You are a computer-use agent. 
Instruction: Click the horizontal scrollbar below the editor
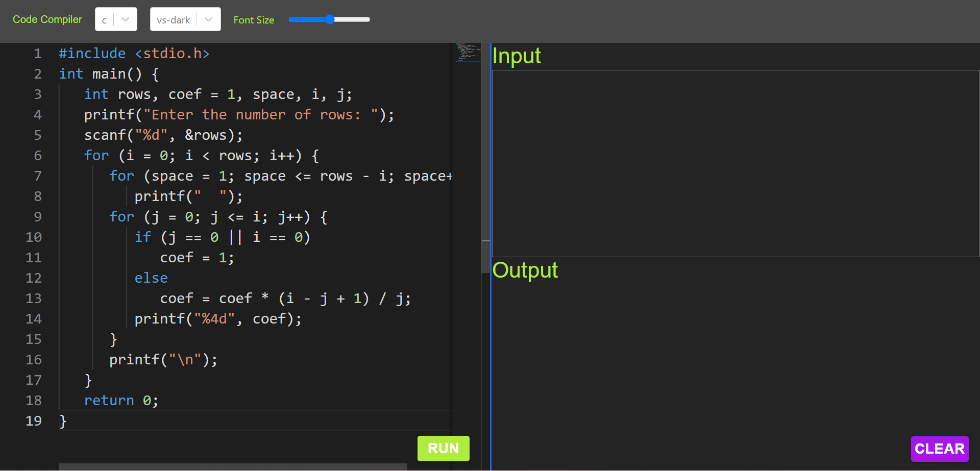(x=232, y=466)
